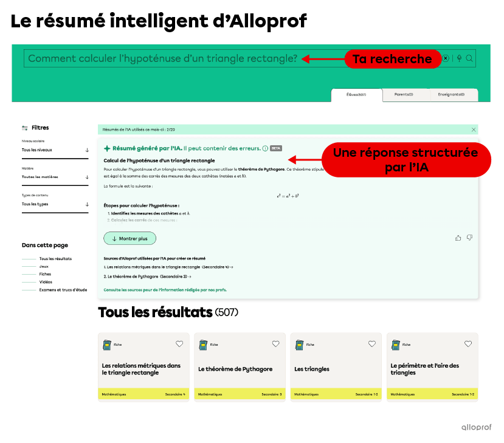504x443 pixels.
Task: Open the Tous les niveaux dropdown
Action: (55, 150)
